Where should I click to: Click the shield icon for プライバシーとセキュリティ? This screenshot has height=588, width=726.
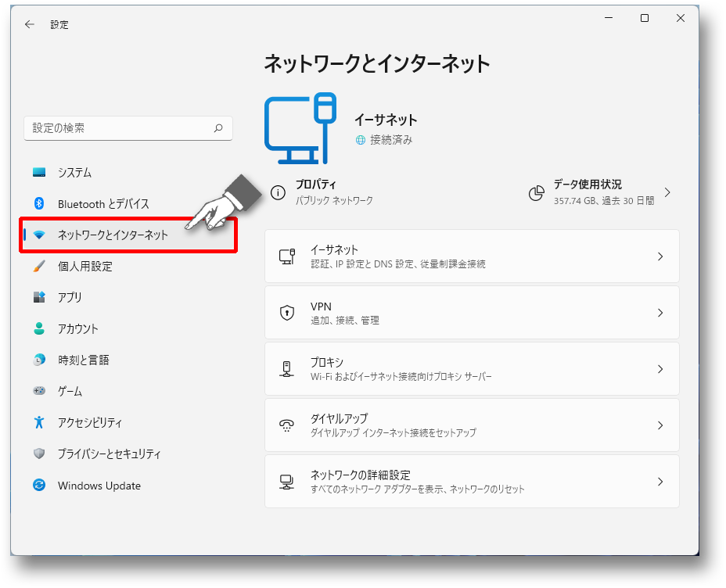tap(39, 454)
